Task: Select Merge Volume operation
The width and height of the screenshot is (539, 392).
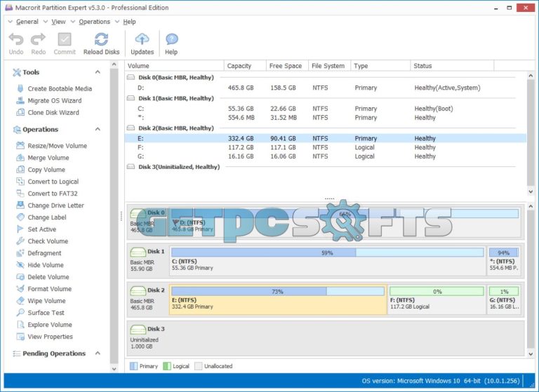Action: pos(43,158)
